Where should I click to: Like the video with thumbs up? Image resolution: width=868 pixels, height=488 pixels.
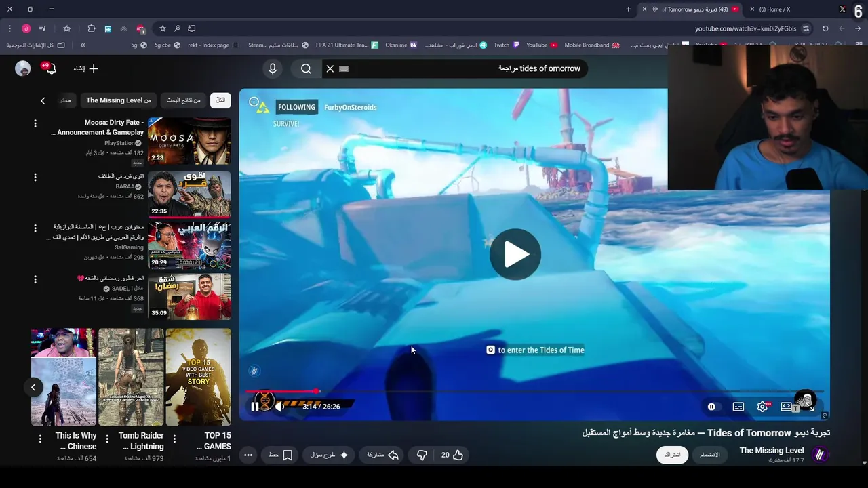tap(452, 455)
